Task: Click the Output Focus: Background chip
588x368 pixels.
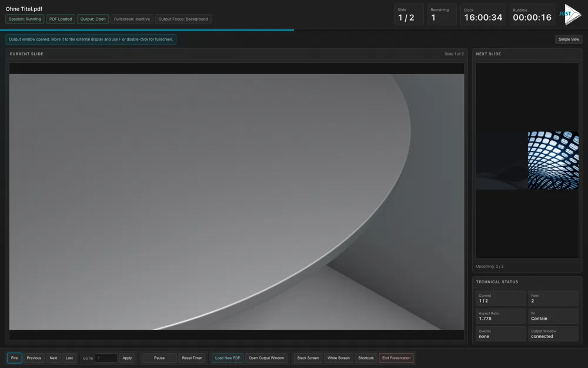Action: pos(182,18)
